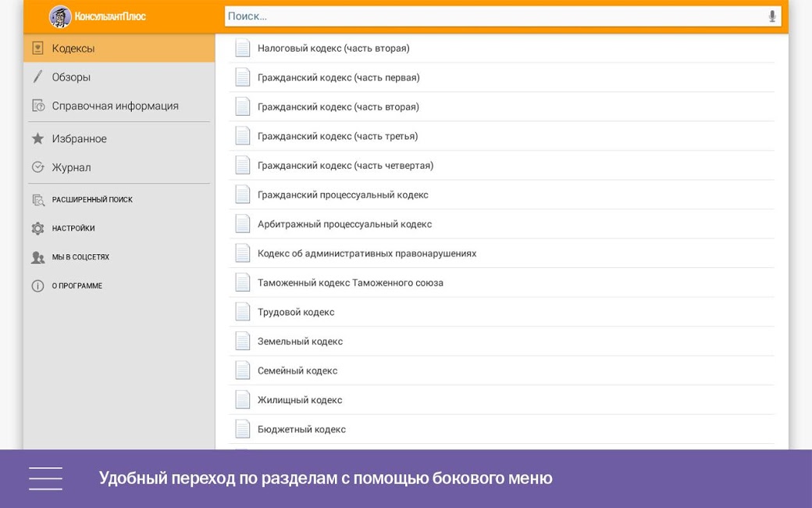Open Гражданский процессуальный кодекс
812x508 pixels.
(x=343, y=195)
